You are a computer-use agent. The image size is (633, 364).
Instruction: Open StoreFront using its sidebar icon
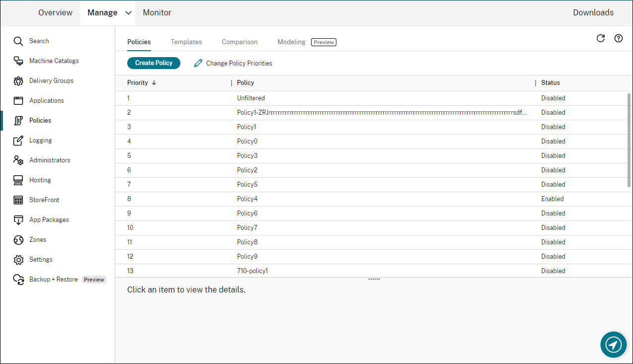click(18, 200)
